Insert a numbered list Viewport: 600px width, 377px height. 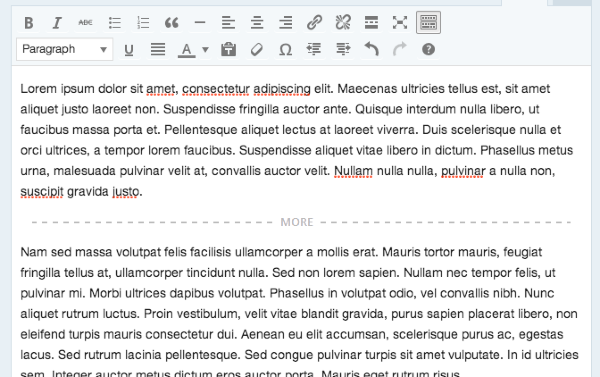(x=143, y=23)
